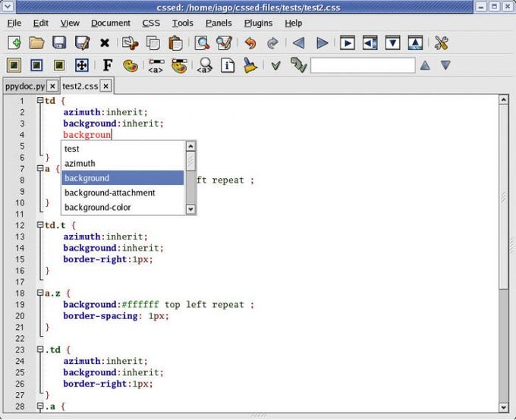516x420 pixels.
Task: Click the Cut scissors icon
Action: coord(130,43)
